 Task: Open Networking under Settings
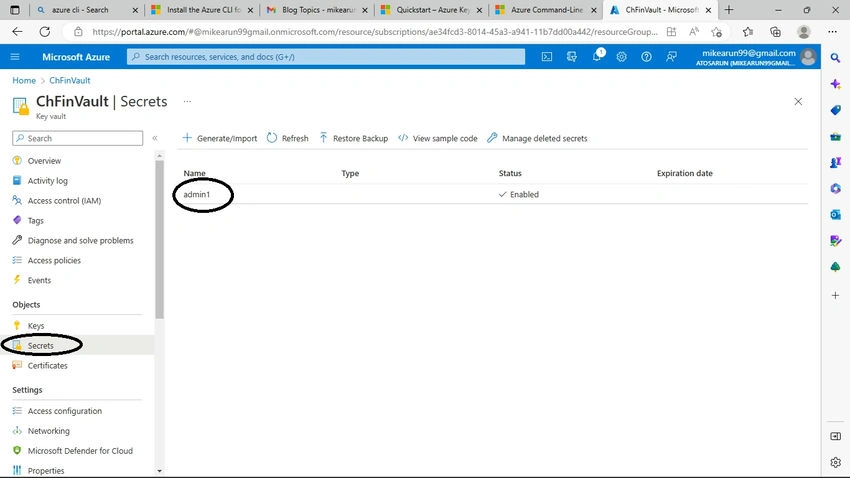pyautogui.click(x=49, y=431)
